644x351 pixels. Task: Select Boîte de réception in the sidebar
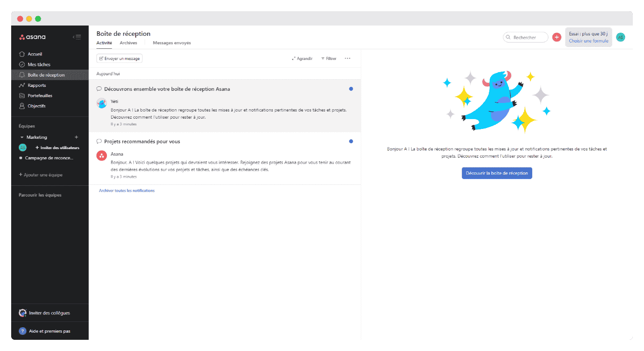[x=50, y=75]
